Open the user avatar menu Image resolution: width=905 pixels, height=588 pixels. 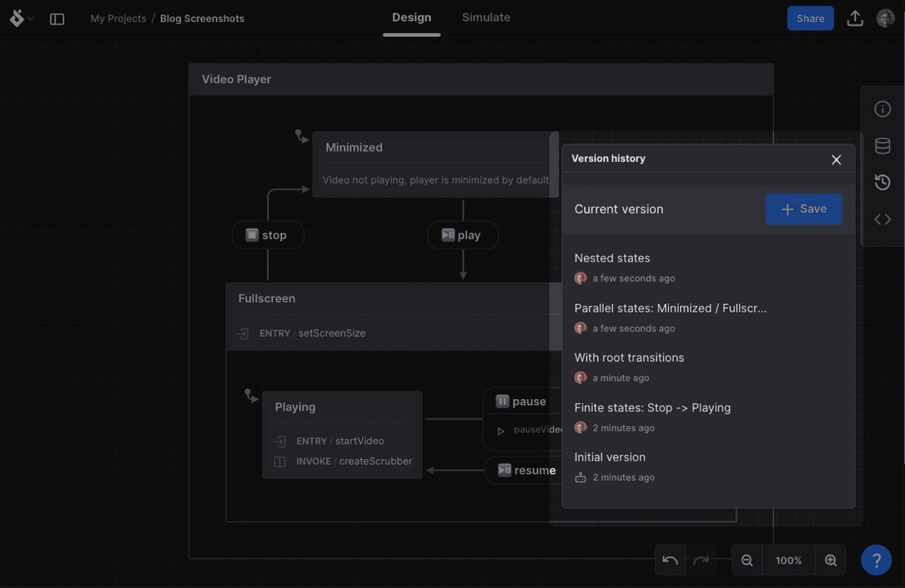point(885,18)
